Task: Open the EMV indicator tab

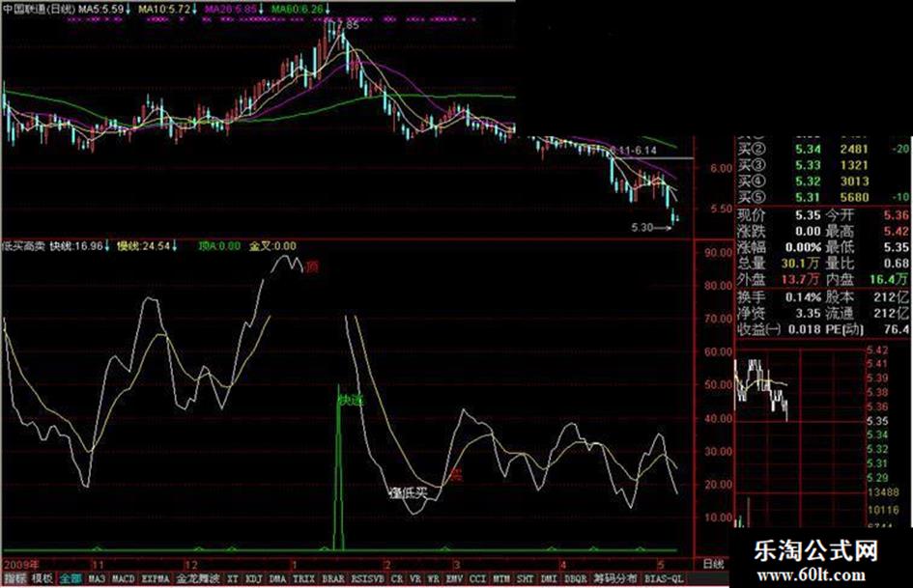Action: [x=454, y=579]
